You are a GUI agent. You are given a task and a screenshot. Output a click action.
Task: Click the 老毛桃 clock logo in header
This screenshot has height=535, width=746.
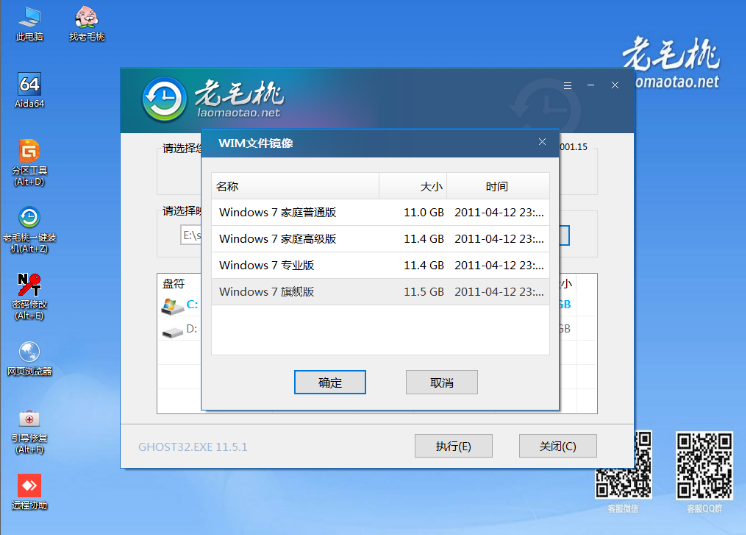point(164,99)
